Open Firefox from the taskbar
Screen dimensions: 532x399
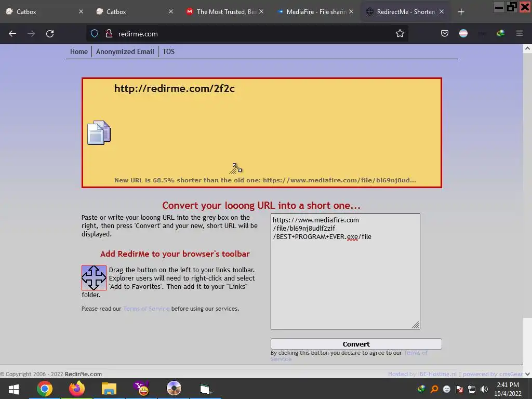tap(77, 389)
